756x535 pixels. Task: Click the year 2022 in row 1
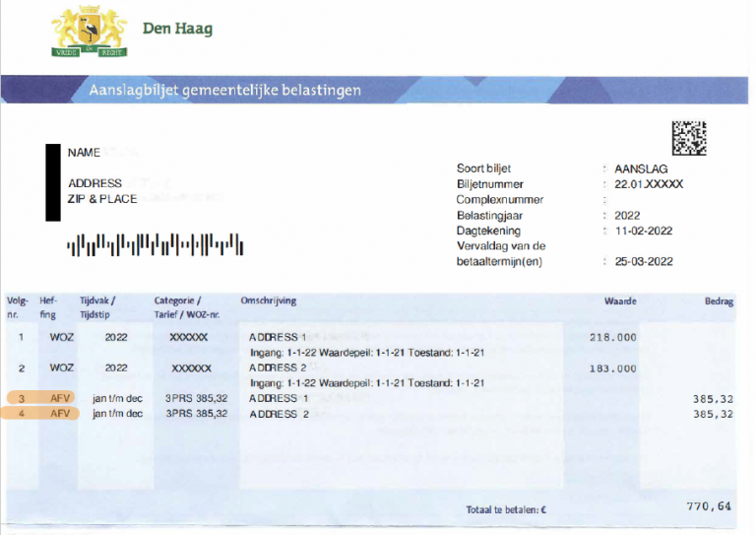coord(116,337)
